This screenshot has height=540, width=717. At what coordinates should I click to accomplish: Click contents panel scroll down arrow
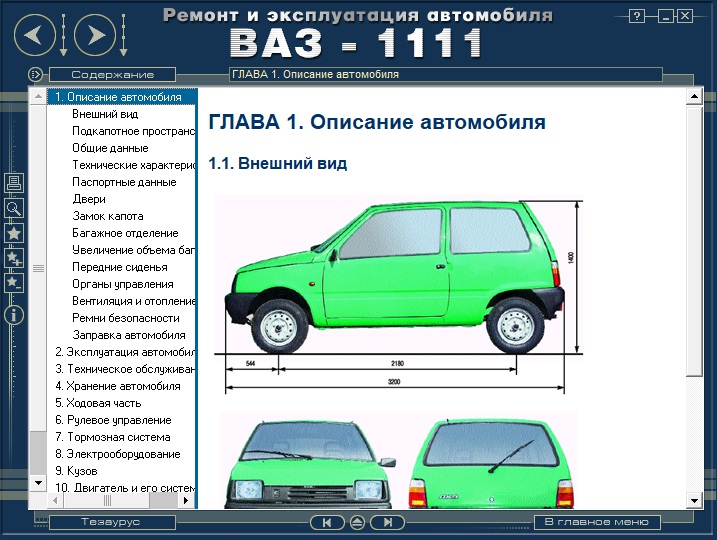38,483
